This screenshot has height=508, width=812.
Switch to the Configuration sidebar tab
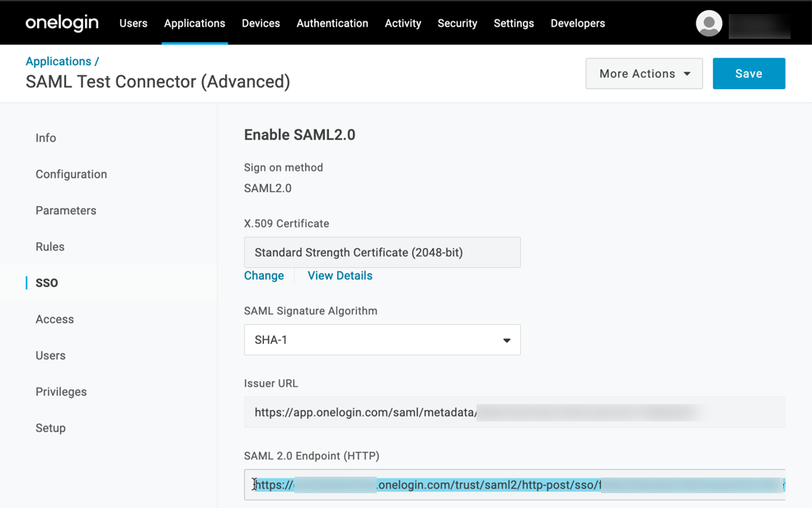[x=71, y=174]
